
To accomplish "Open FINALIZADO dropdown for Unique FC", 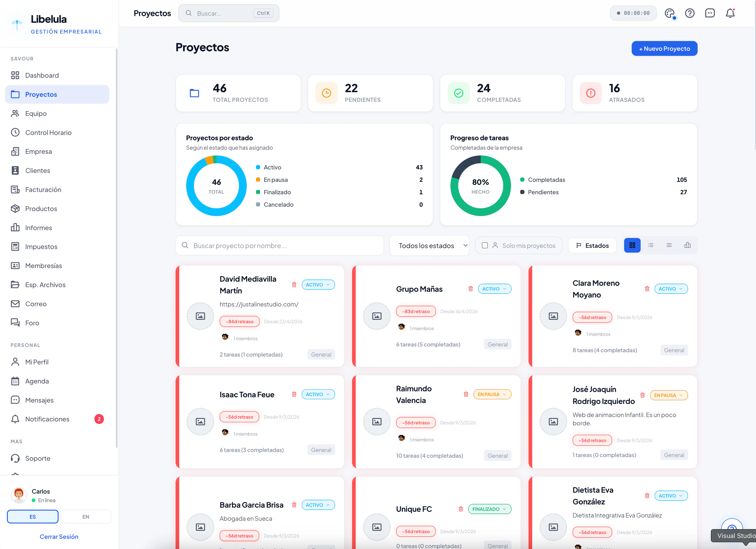I will 490,509.
